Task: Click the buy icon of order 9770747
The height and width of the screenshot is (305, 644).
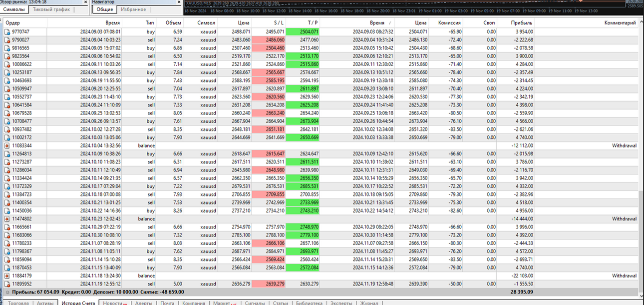Action: pos(7,31)
